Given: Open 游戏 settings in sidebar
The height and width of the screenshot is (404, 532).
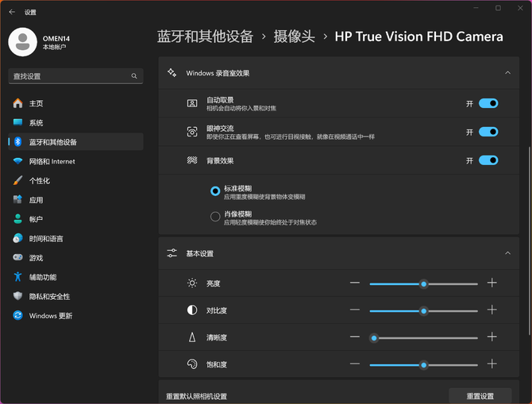Looking at the screenshot, I should point(75,257).
